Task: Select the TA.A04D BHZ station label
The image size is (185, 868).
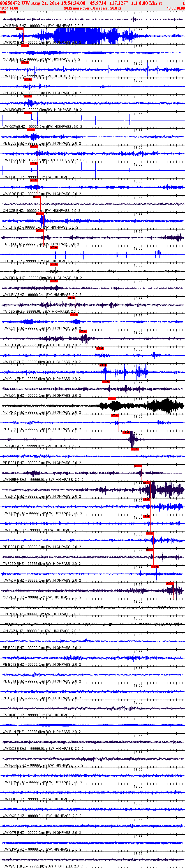Action: [42, 345]
